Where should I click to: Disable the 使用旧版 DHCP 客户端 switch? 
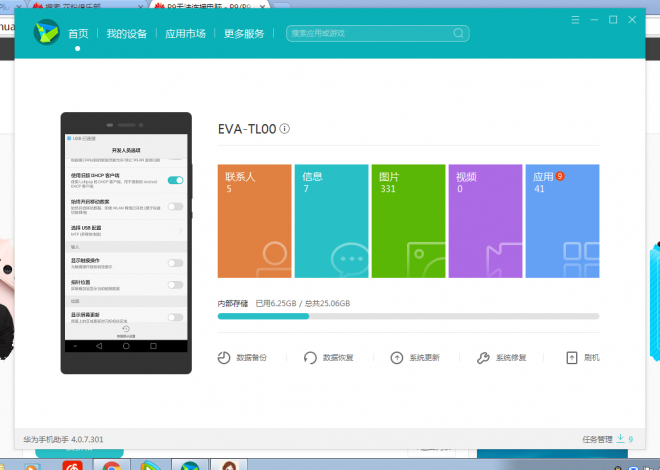175,180
